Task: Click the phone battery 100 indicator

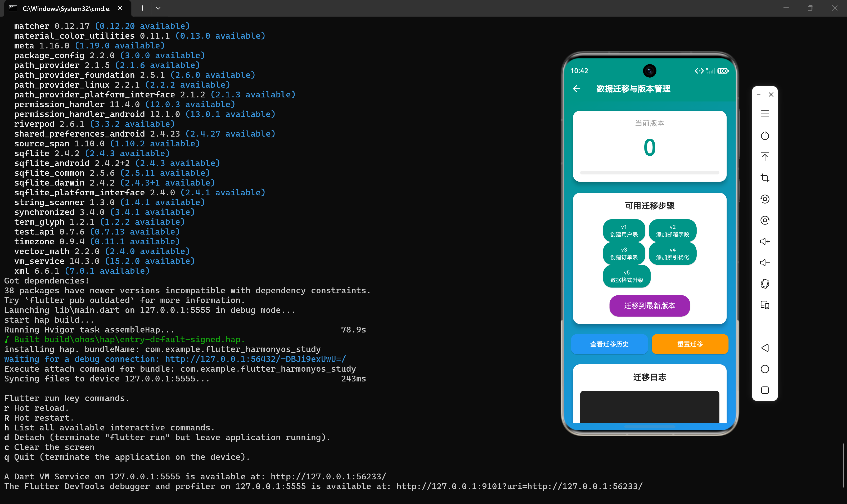Action: (723, 71)
